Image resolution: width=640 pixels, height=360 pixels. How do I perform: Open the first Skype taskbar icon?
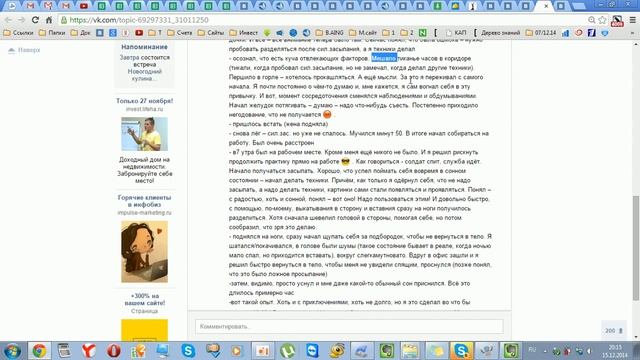[x=188, y=351]
